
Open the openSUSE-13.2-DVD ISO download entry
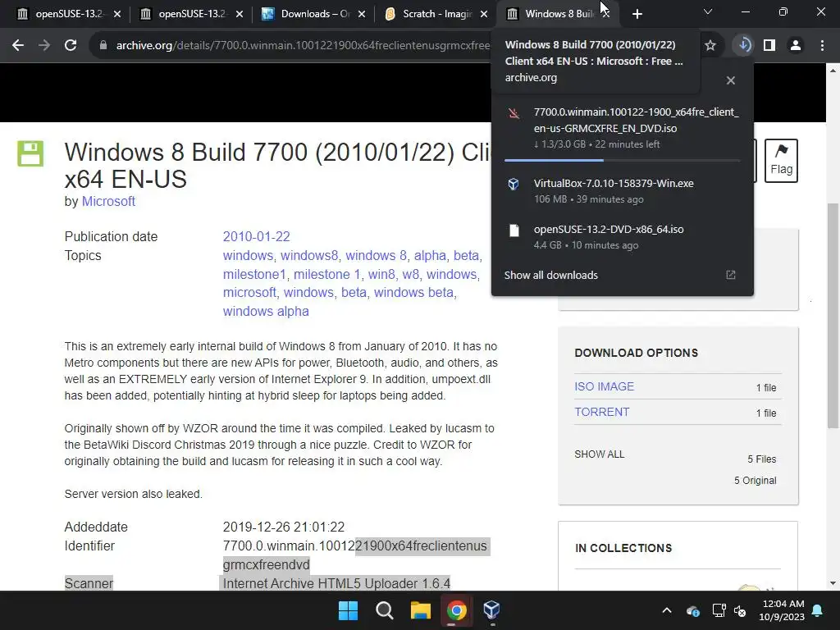tap(623, 237)
